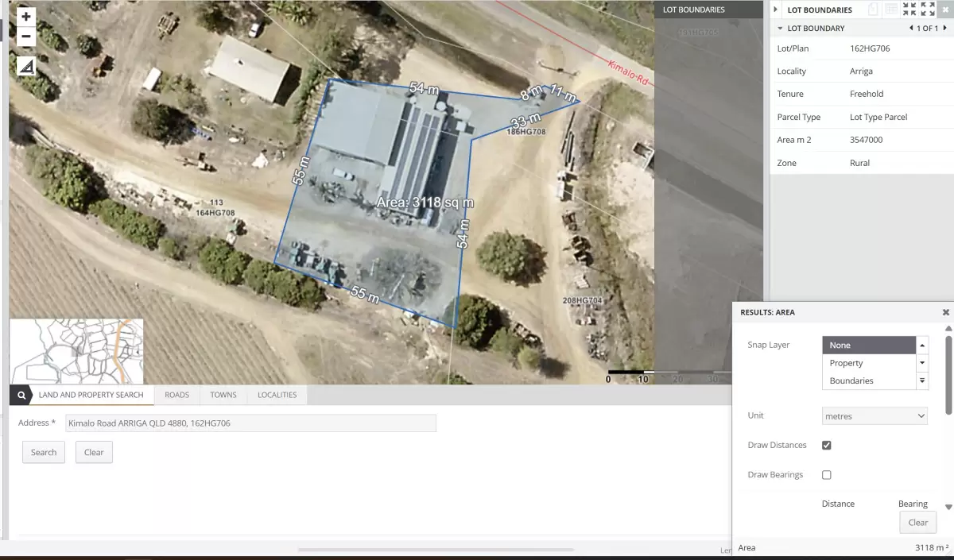Select the Lot Boundaries dark header tab
The image size is (954, 560).
point(709,10)
